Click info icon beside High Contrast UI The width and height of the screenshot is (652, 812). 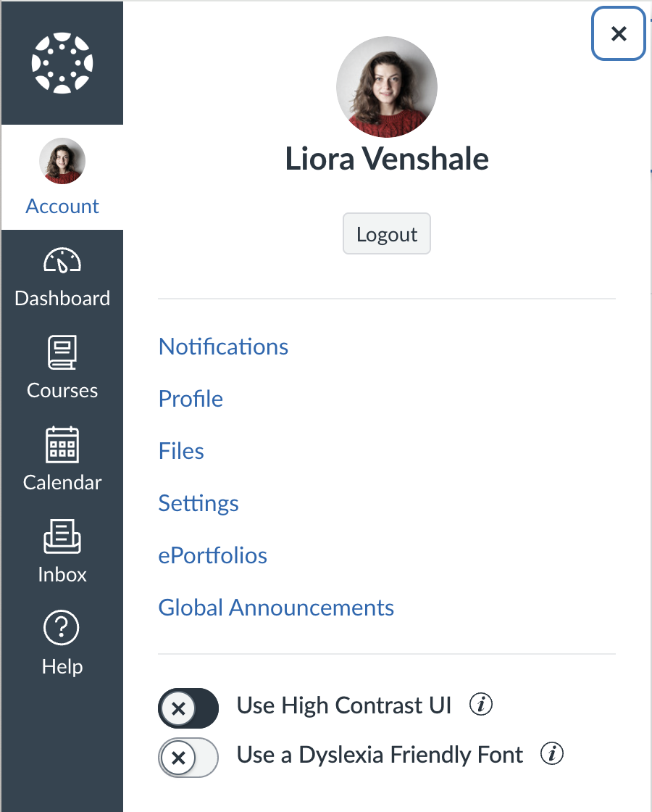481,705
